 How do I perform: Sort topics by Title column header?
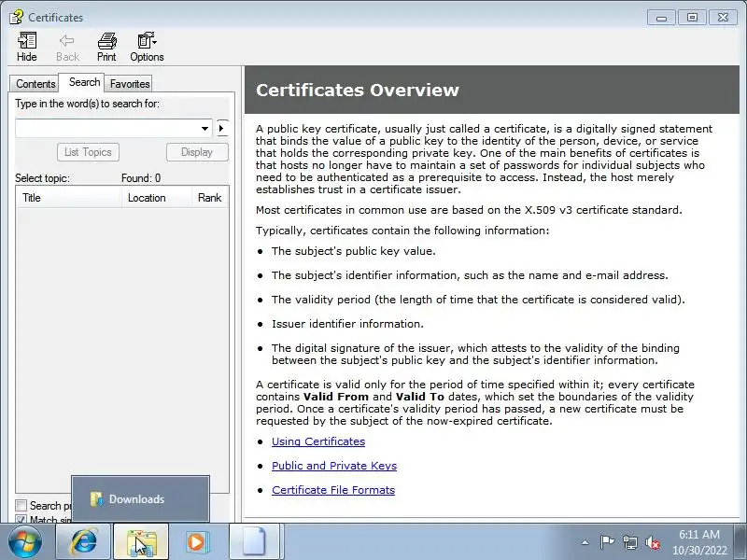(69, 198)
